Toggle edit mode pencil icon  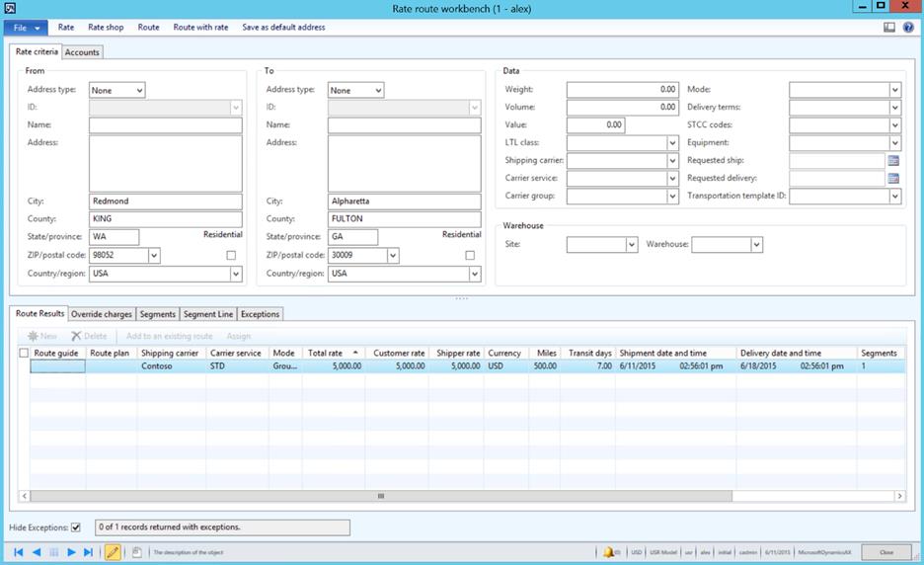[x=113, y=552]
